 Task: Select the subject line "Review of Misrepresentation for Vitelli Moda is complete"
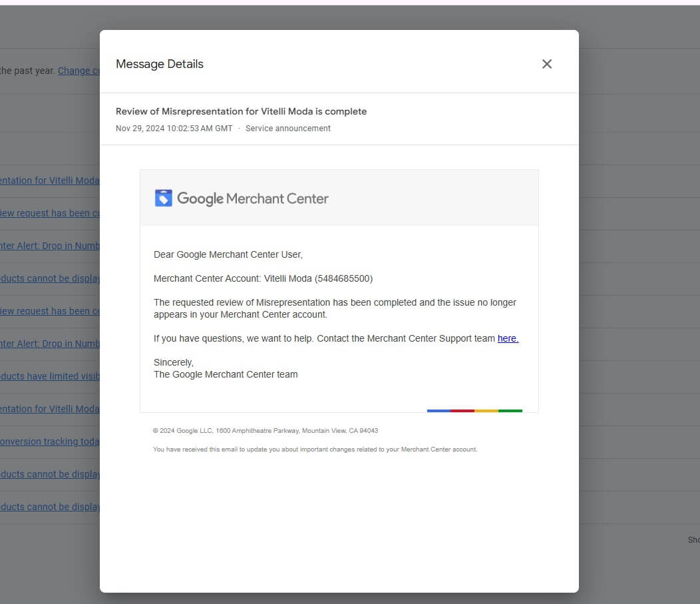click(x=241, y=111)
